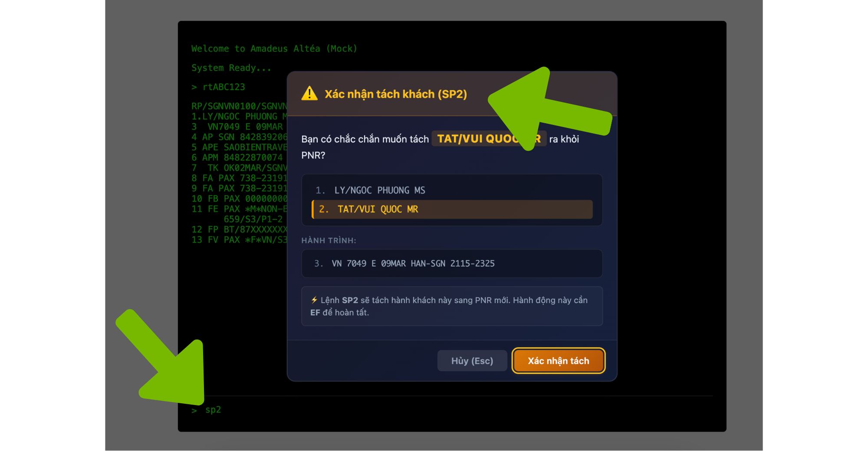Click the itinerary row VN 7049 HAN-SGN

(x=451, y=264)
